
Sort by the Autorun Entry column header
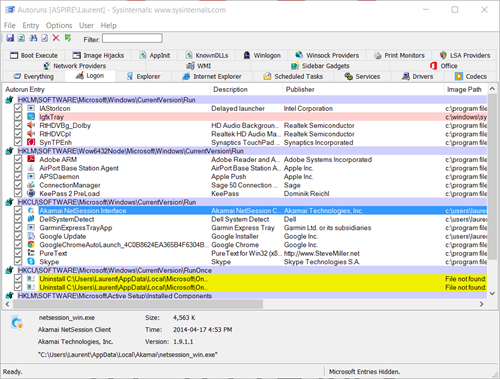(x=106, y=89)
